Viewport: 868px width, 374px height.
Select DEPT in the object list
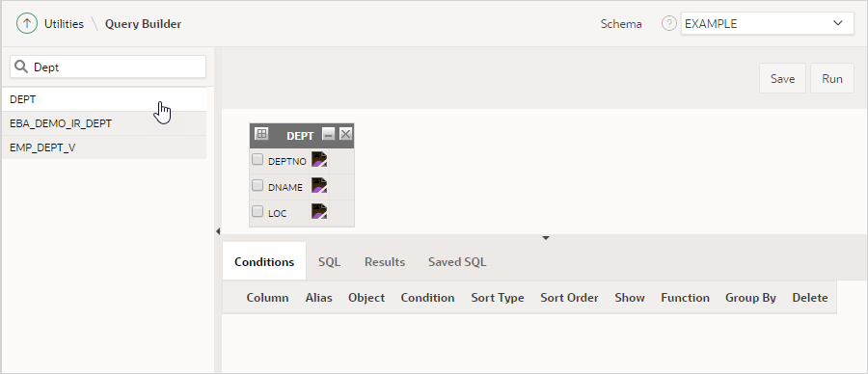pos(104,99)
